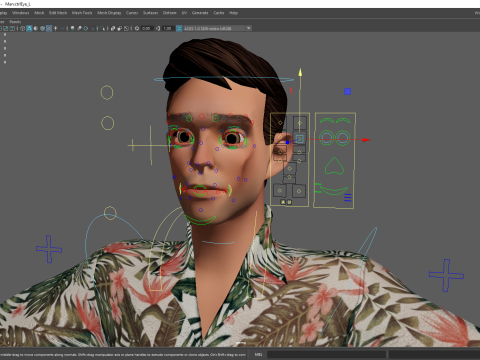The height and width of the screenshot is (360, 480).
Task: Open the UV menu
Action: [x=184, y=13]
